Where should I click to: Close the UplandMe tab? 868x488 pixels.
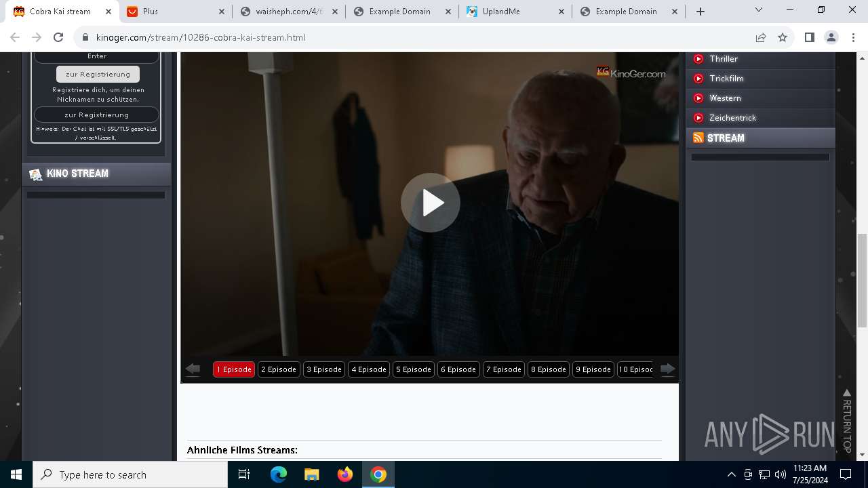[x=561, y=12]
